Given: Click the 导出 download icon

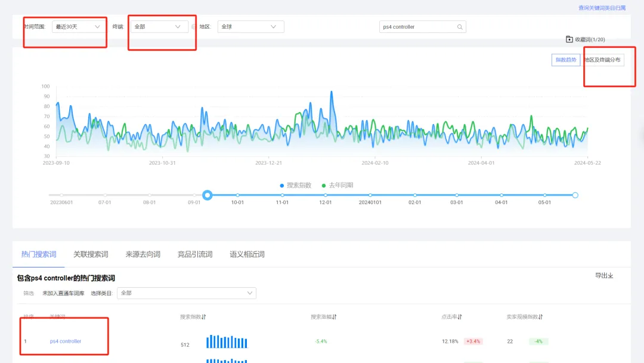Looking at the screenshot, I should coord(611,275).
